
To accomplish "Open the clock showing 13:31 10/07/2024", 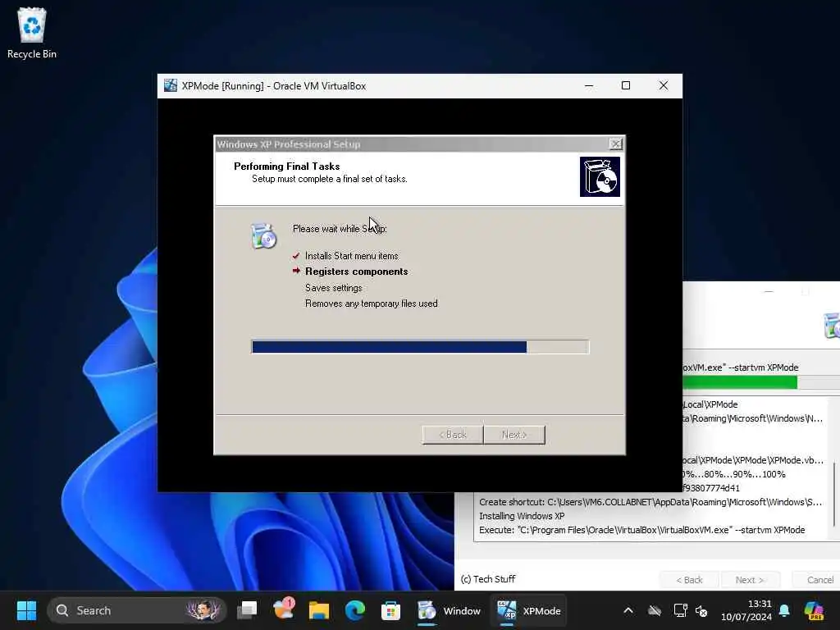I will [746, 610].
